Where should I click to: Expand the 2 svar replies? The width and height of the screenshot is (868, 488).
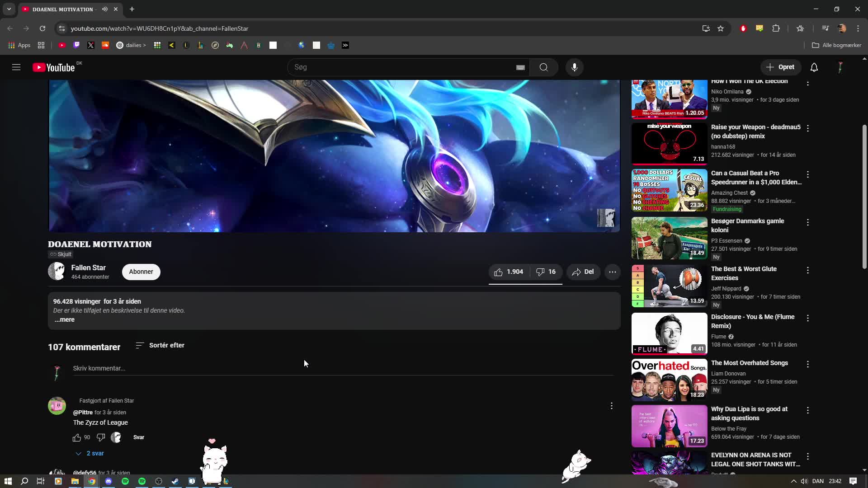[x=90, y=453]
